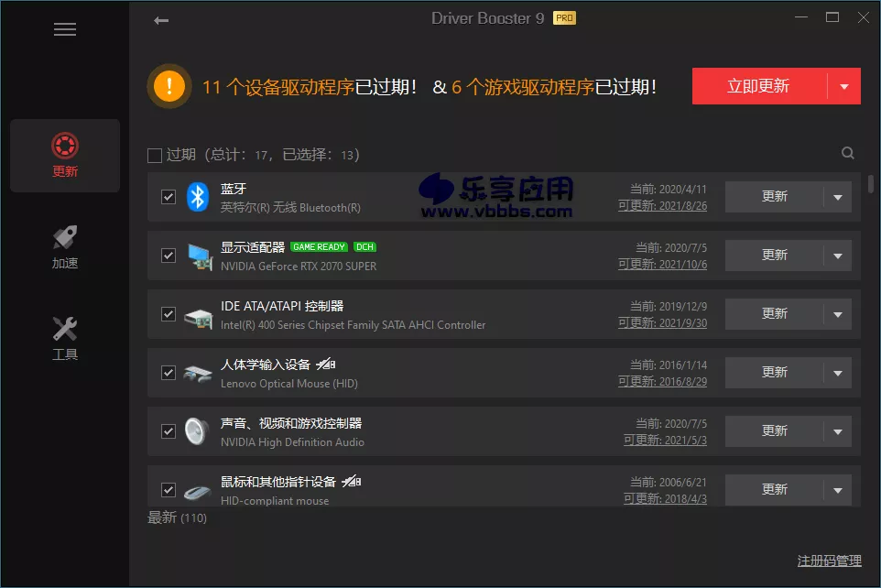
Task: Click the Bluetooth device icon
Action: [200, 196]
